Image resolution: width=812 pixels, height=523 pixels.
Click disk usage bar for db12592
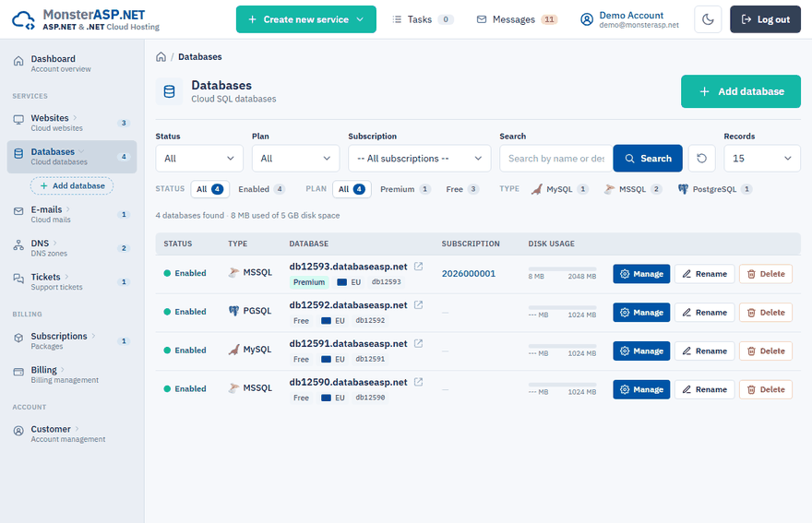562,307
